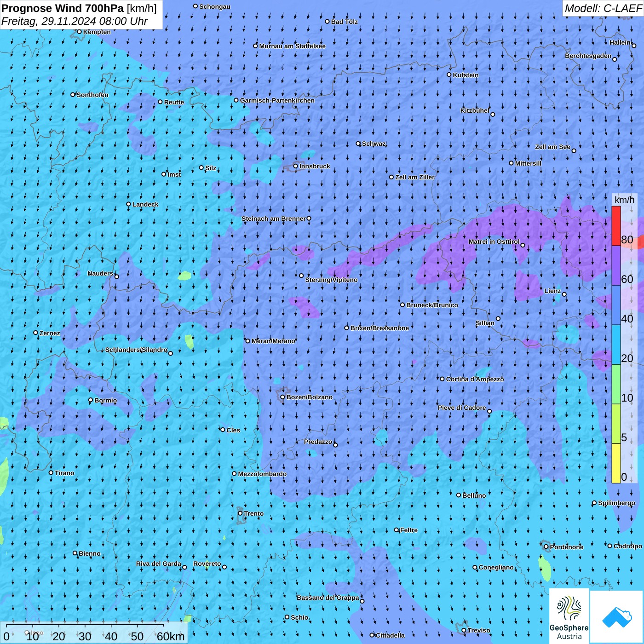Click the 'Nauders' label
Image resolution: width=644 pixels, height=644 pixels.
(100, 273)
